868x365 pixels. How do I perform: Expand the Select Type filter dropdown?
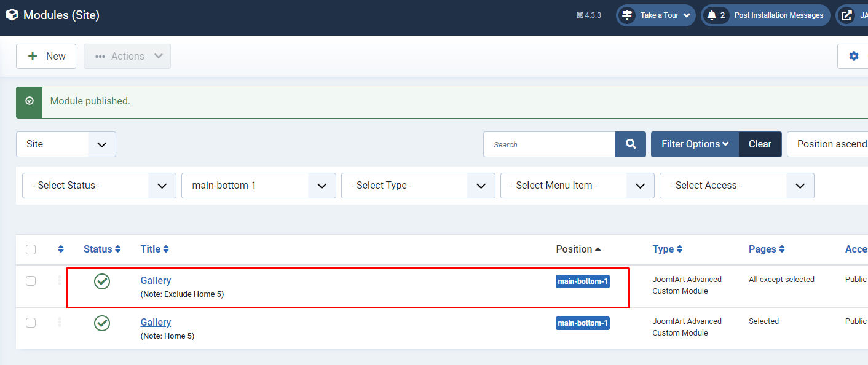click(418, 186)
